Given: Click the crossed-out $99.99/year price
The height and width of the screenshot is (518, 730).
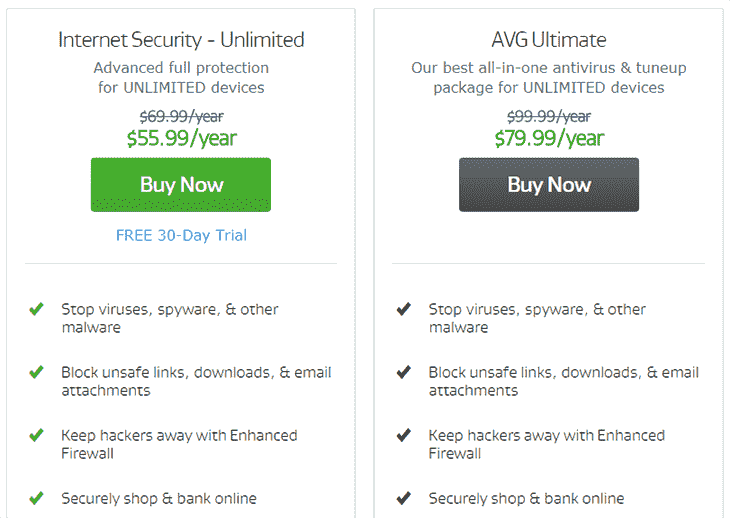Looking at the screenshot, I should coord(549,116).
